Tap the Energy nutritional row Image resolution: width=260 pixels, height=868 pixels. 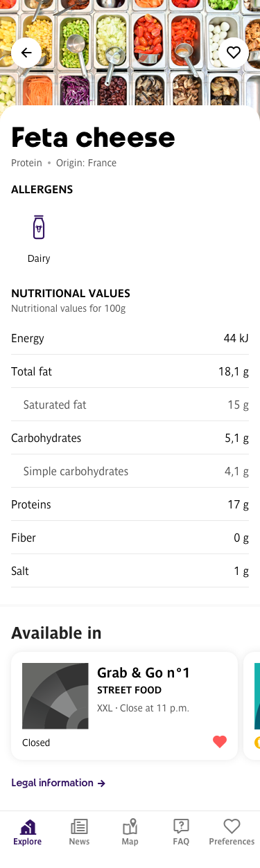point(130,338)
